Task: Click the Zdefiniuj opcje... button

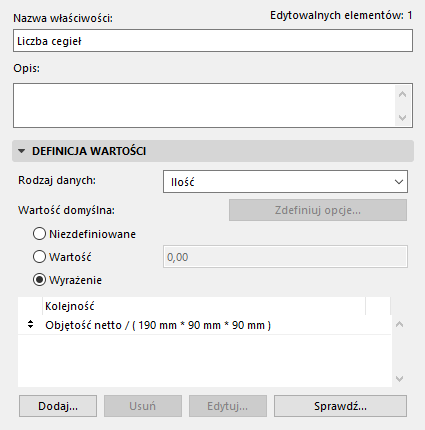Action: tap(318, 210)
